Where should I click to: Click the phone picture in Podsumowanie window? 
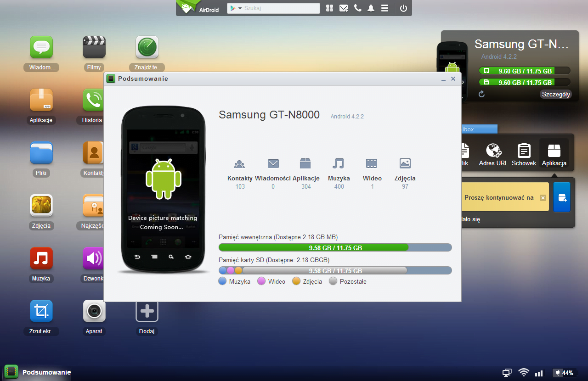coord(163,189)
